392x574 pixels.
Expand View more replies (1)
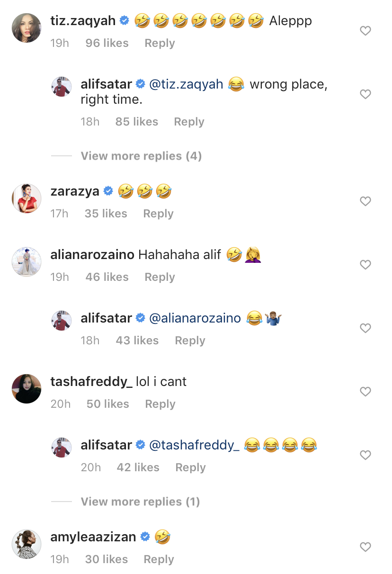pyautogui.click(x=140, y=502)
